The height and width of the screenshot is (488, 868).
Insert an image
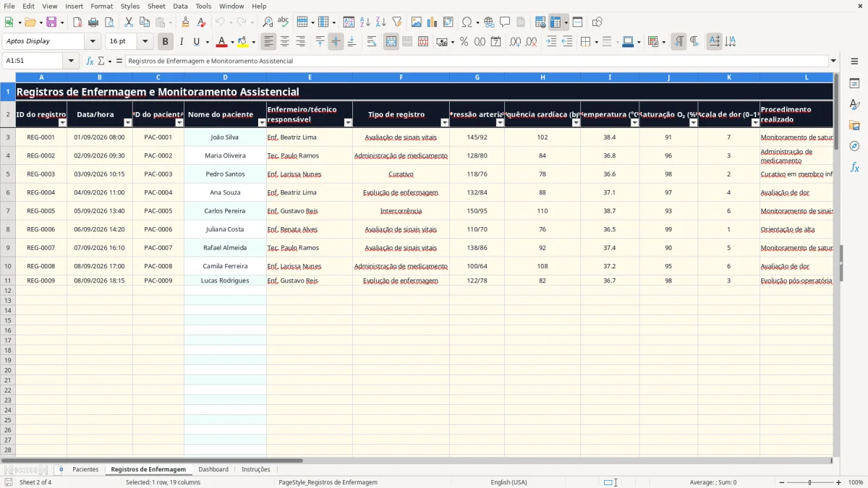coord(416,22)
